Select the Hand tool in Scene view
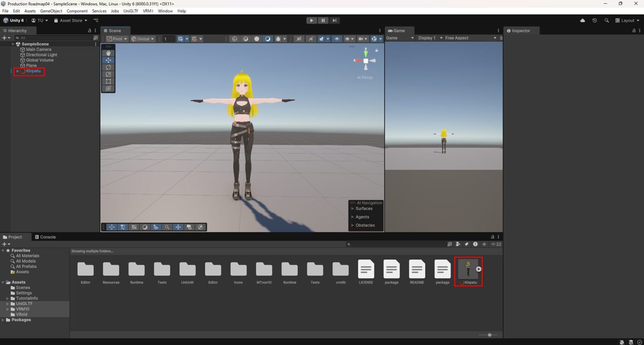Viewport: 644px width, 345px height. pos(108,53)
